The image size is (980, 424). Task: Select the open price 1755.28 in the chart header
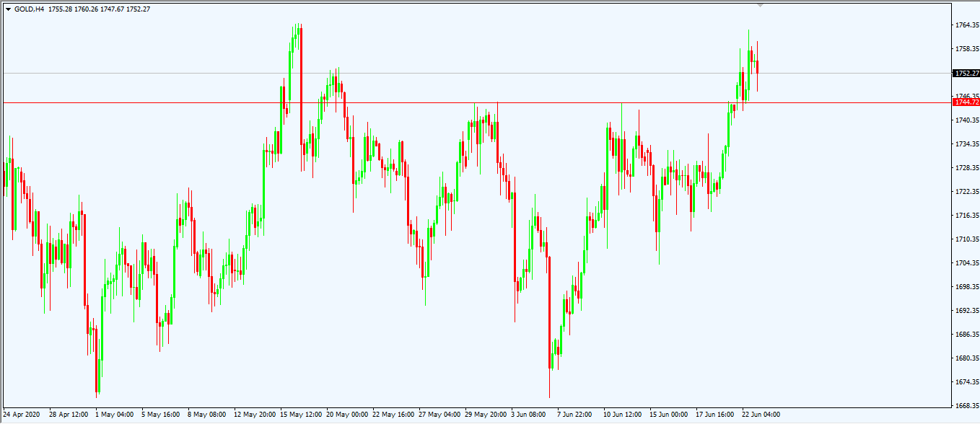tap(60, 9)
